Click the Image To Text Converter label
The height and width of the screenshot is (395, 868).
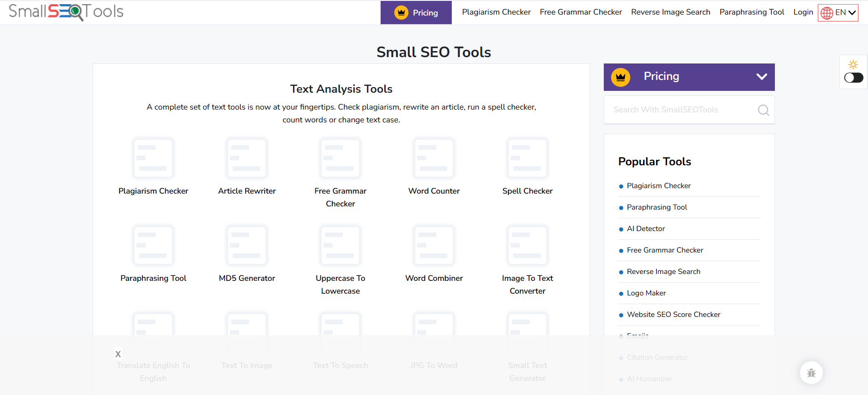[x=528, y=284]
